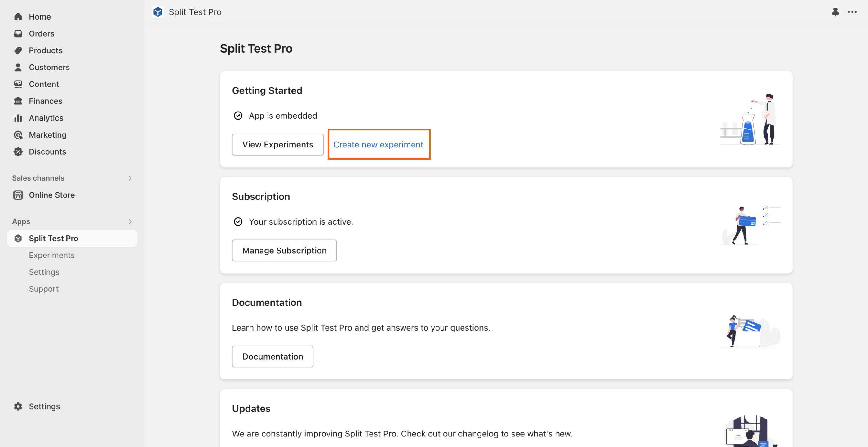
Task: Click Create new experiment link
Action: (378, 144)
